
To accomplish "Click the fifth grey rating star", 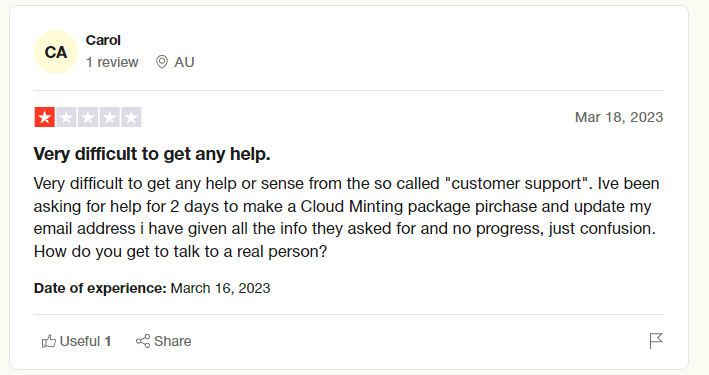I will (x=131, y=117).
